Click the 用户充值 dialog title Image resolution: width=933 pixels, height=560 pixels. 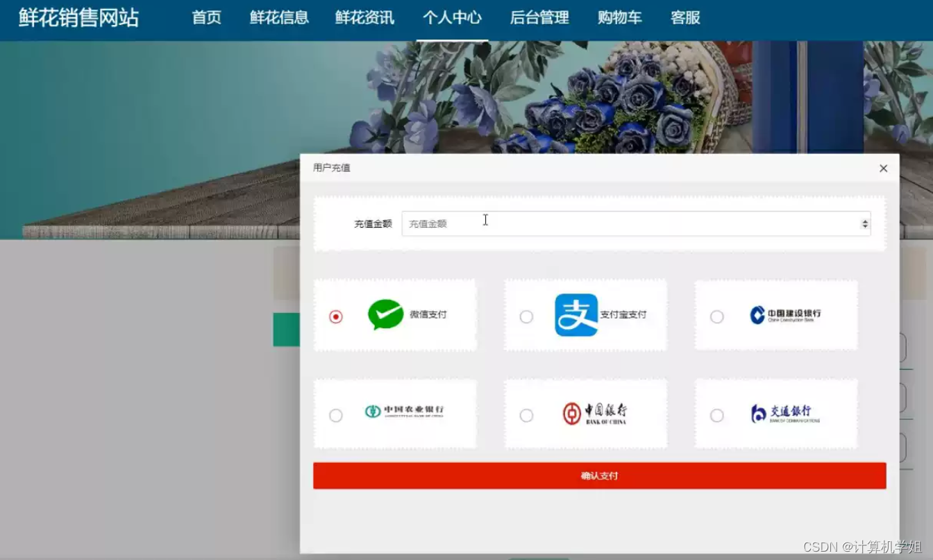pyautogui.click(x=332, y=168)
